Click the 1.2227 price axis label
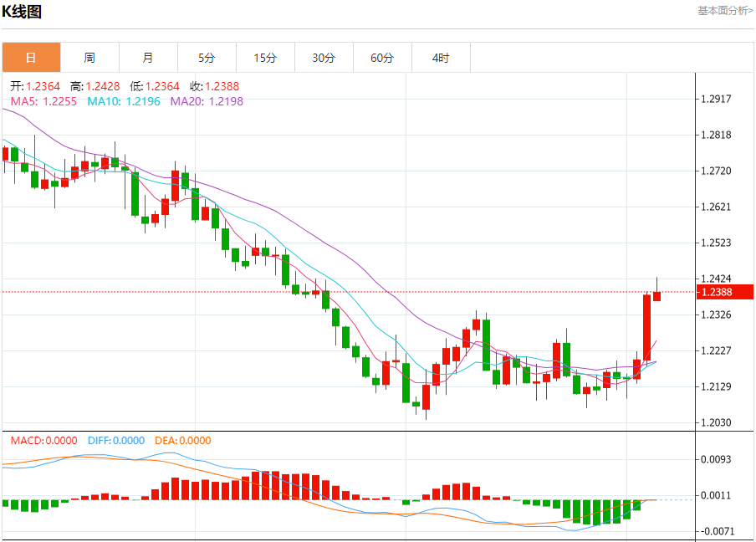The image size is (756, 542). pyautogui.click(x=716, y=350)
